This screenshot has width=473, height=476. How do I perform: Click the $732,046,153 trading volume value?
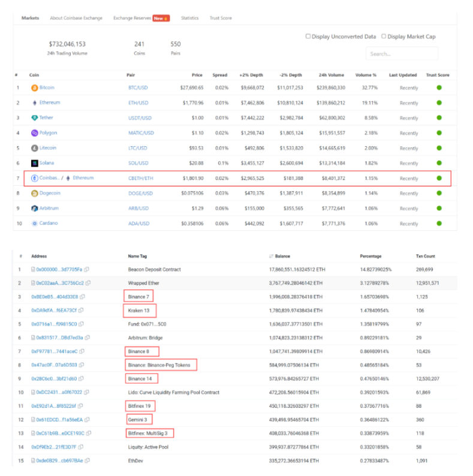(67, 44)
